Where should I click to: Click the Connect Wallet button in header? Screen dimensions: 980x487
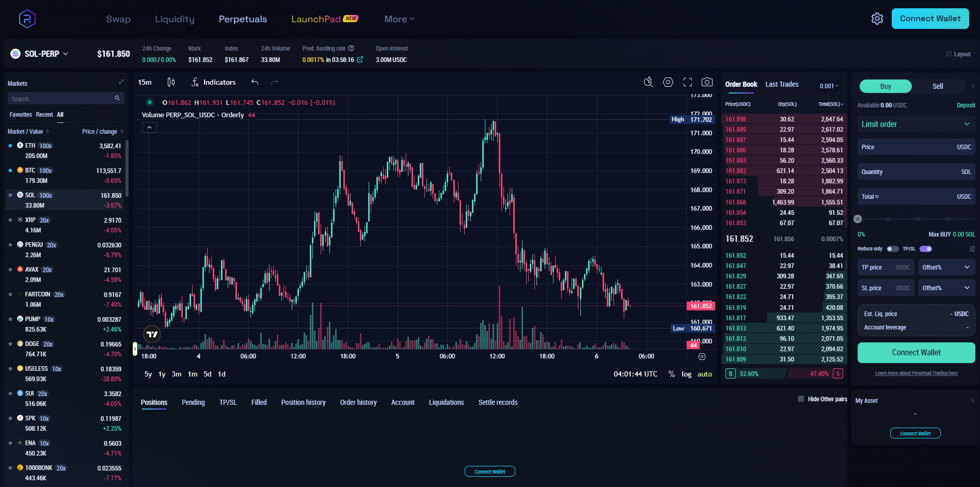930,19
